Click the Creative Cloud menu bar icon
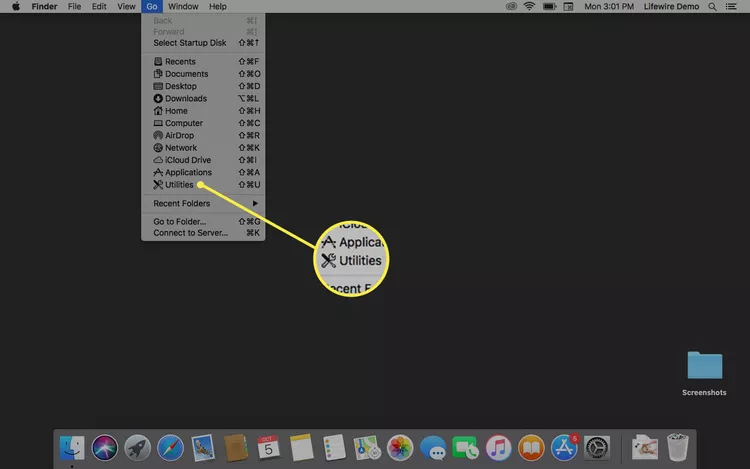 point(511,6)
